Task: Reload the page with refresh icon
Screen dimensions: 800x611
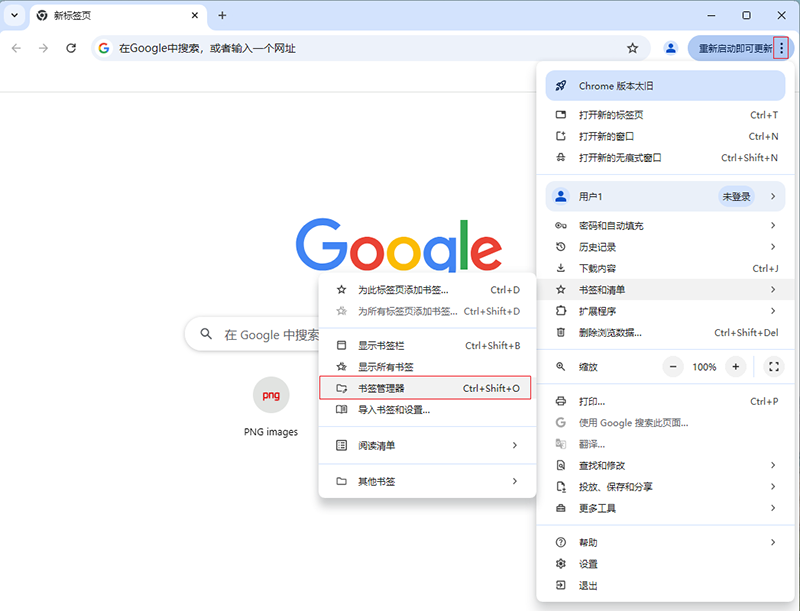Action: pos(71,48)
